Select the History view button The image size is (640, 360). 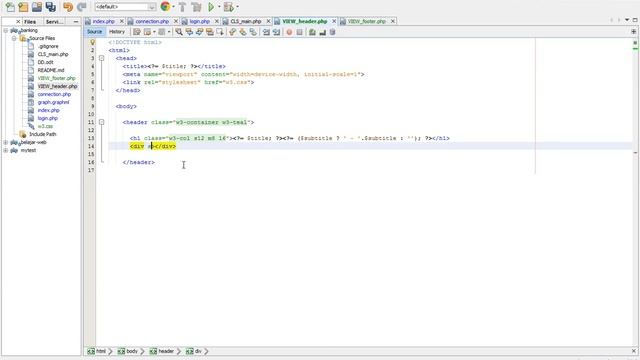(117, 32)
